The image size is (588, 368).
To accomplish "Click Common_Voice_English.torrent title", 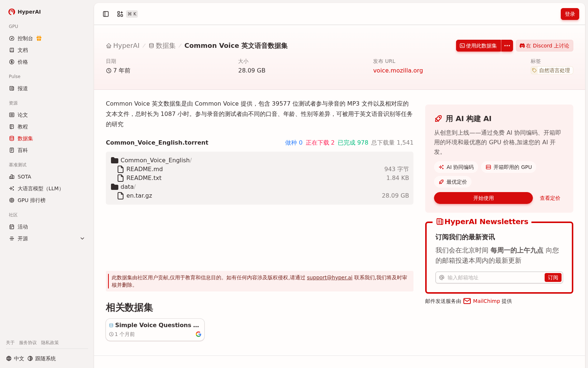I will [157, 142].
